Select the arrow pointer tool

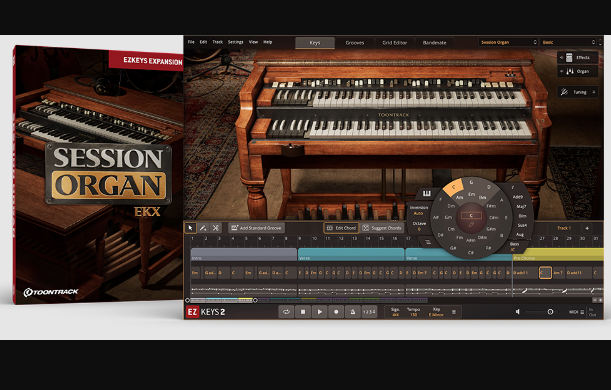pos(190,228)
